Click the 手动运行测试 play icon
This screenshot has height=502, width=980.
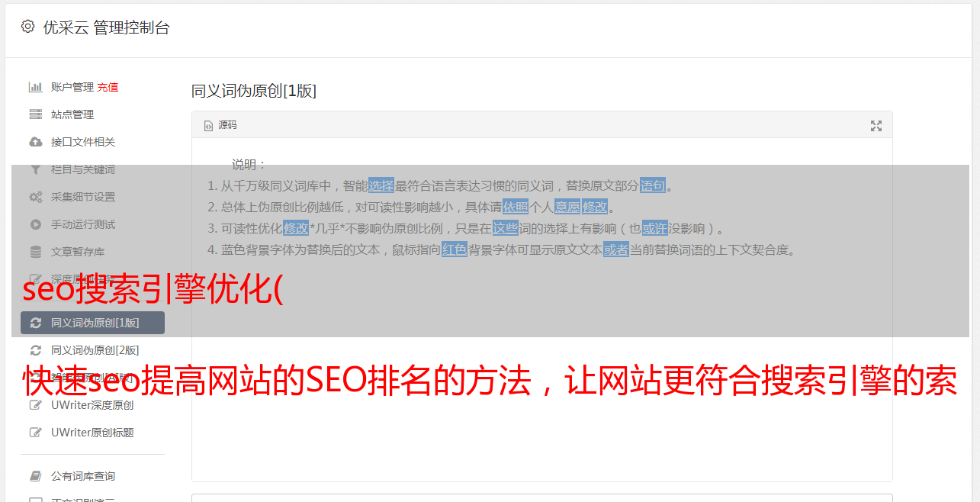[x=35, y=224]
